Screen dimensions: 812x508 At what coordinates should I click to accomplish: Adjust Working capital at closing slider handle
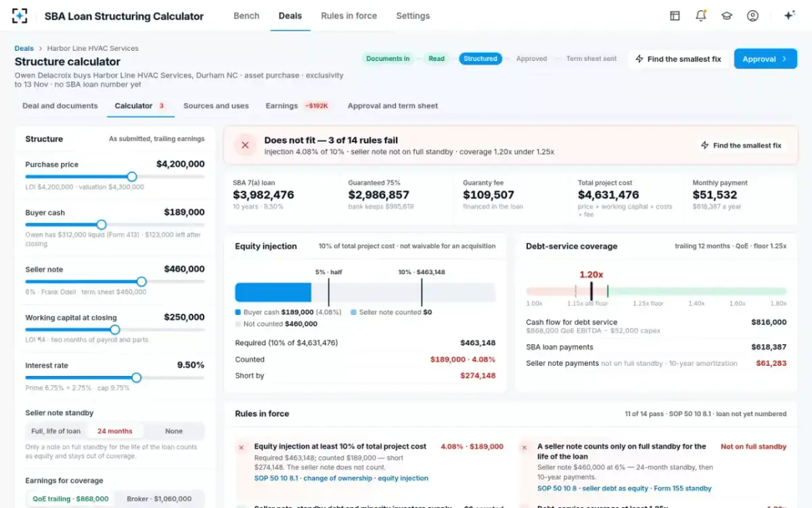point(115,329)
